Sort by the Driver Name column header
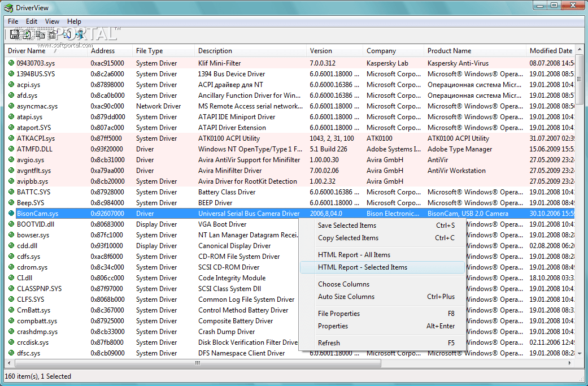 coord(46,51)
